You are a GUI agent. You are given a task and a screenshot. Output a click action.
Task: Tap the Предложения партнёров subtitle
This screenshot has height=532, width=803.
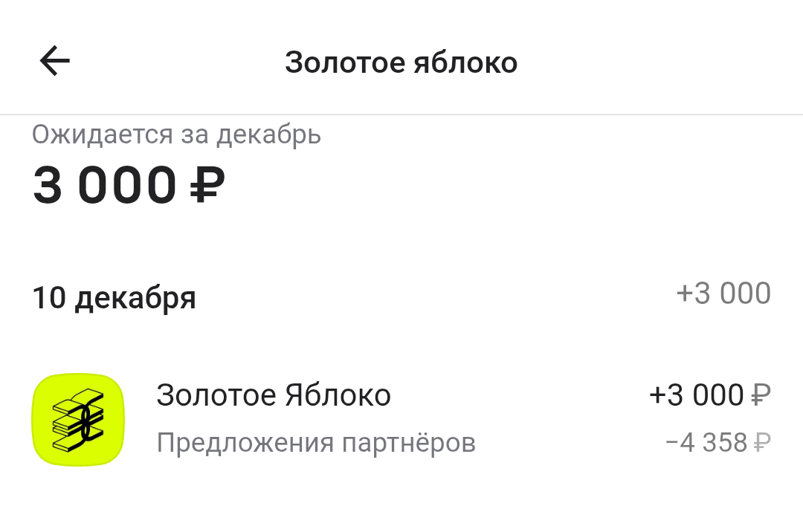coord(316,444)
